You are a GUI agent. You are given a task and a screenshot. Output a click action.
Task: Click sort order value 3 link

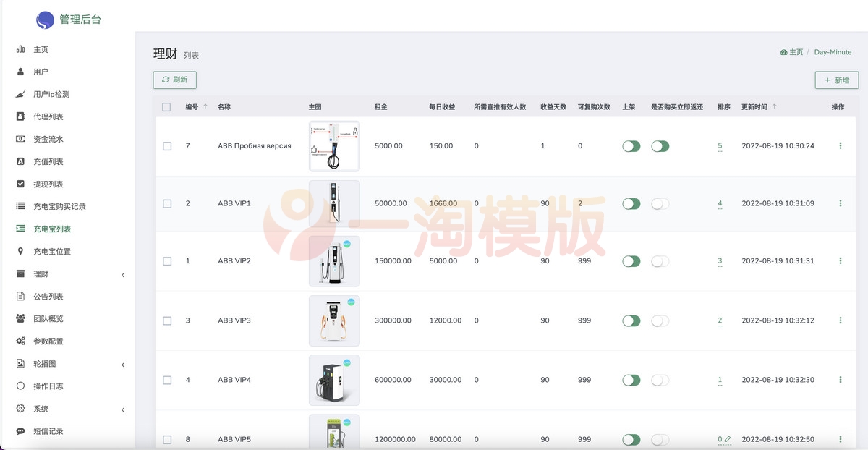coord(720,261)
